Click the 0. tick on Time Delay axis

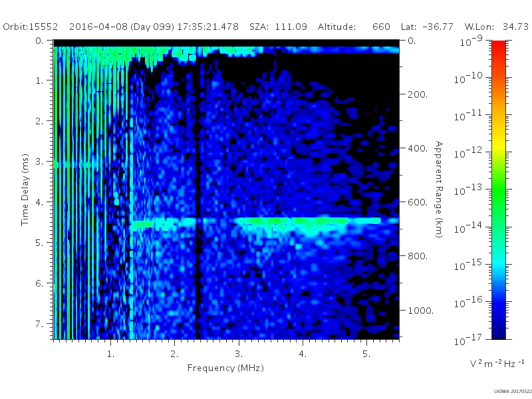[39, 41]
